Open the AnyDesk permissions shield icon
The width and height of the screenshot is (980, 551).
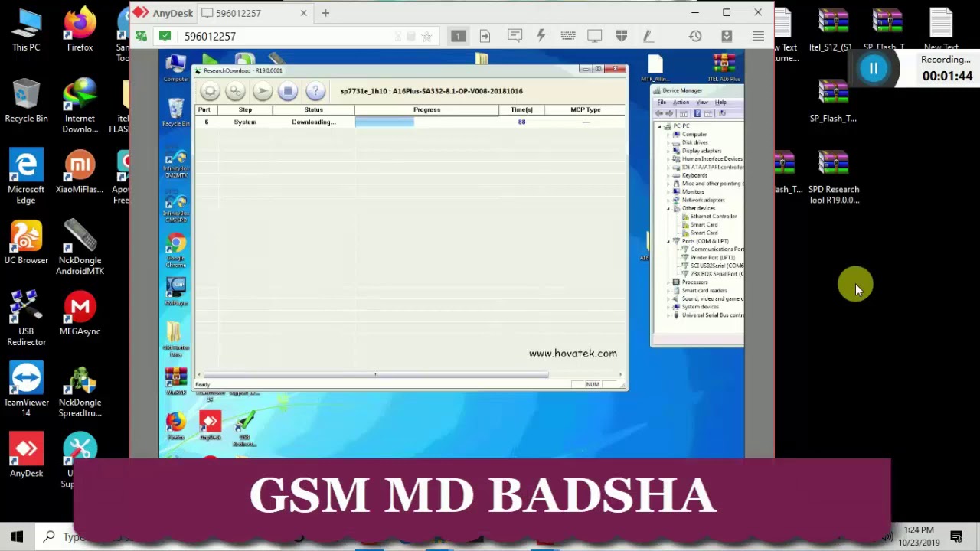point(621,36)
